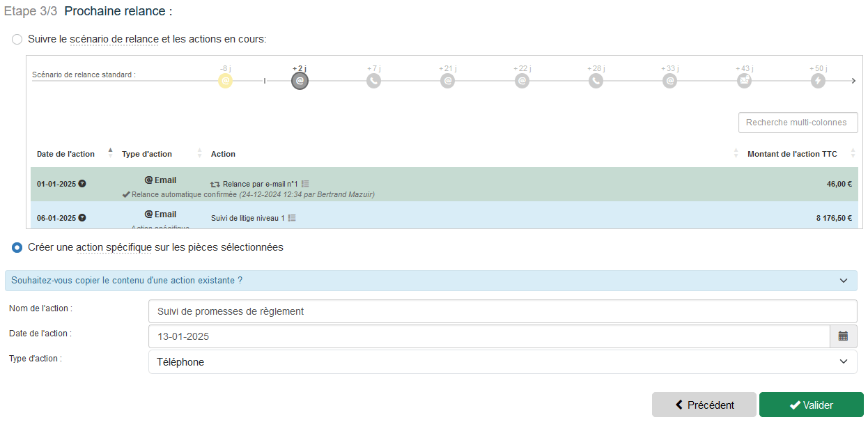
Task: Select 'Suivre le scénario de relance' radio button
Action: click(x=17, y=40)
